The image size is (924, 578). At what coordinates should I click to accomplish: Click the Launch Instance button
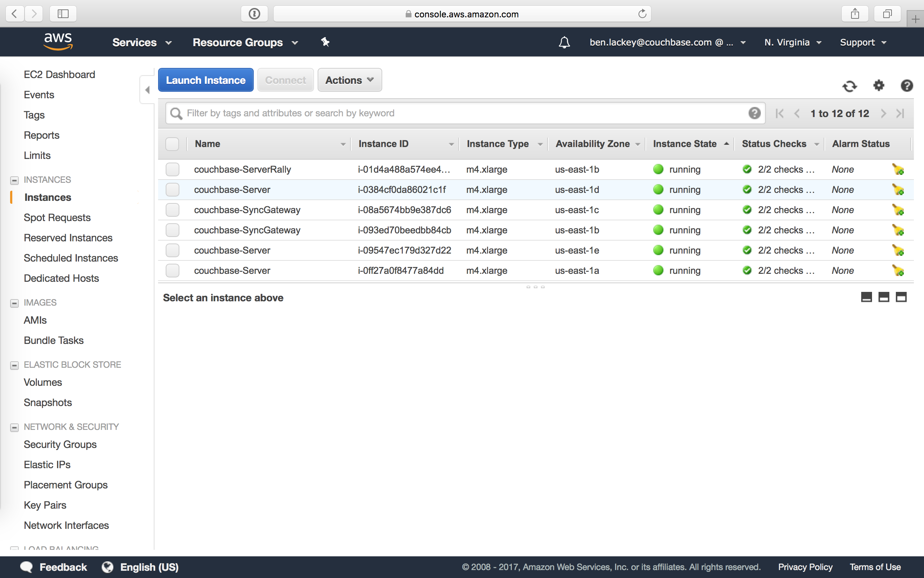(206, 80)
